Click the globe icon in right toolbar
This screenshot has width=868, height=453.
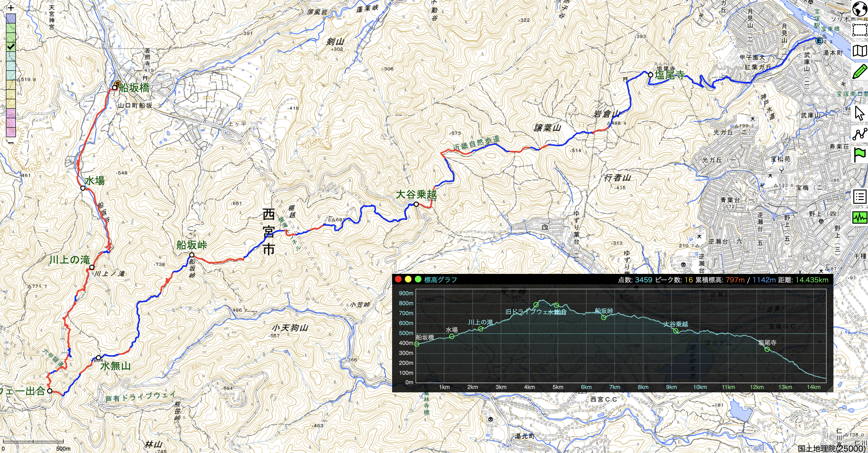coord(859,8)
